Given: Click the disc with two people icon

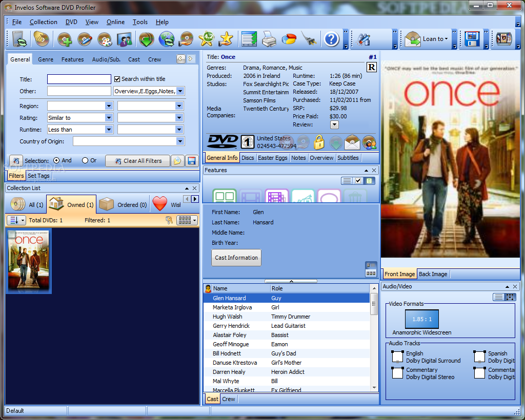Looking at the screenshot, I should tap(369, 142).
